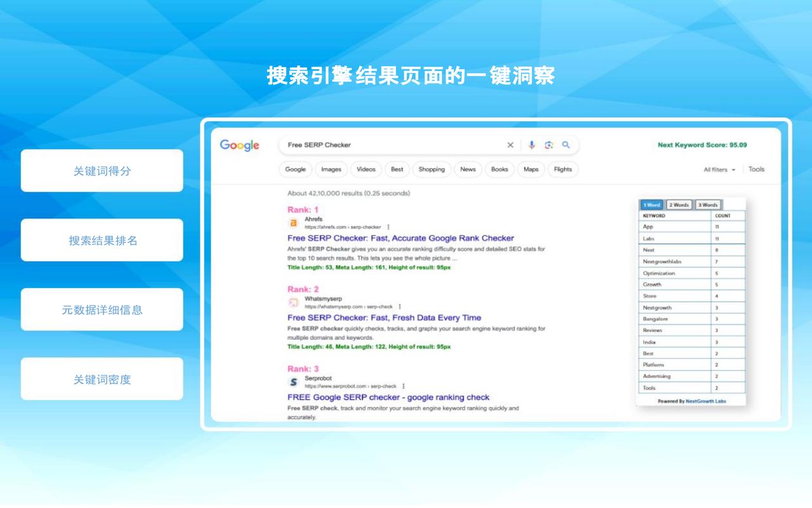Click the Serprobot favicon

293,382
